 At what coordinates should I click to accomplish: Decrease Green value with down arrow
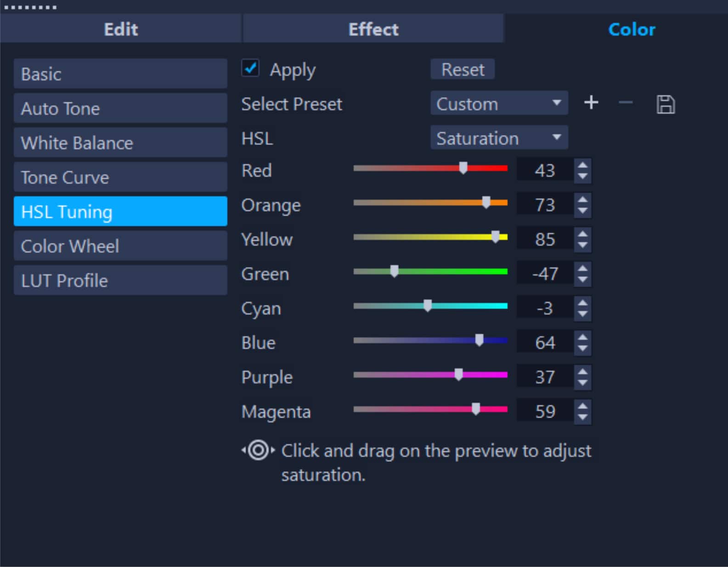583,279
